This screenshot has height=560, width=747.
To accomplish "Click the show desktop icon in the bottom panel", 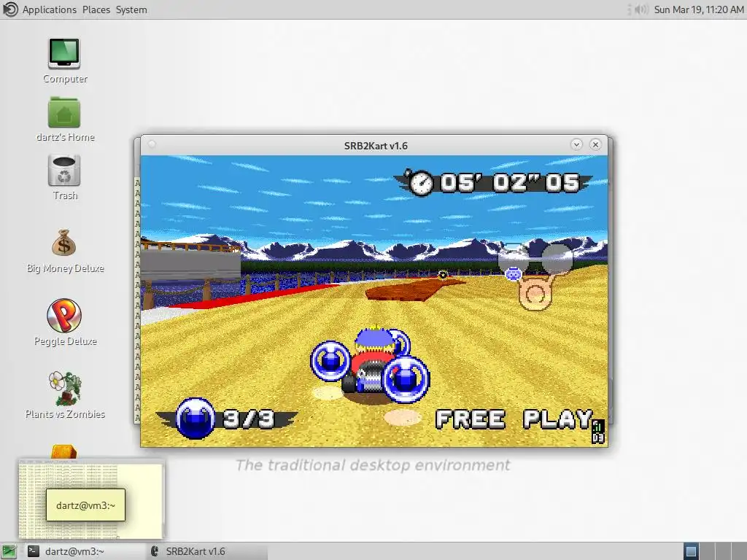I will 9,551.
